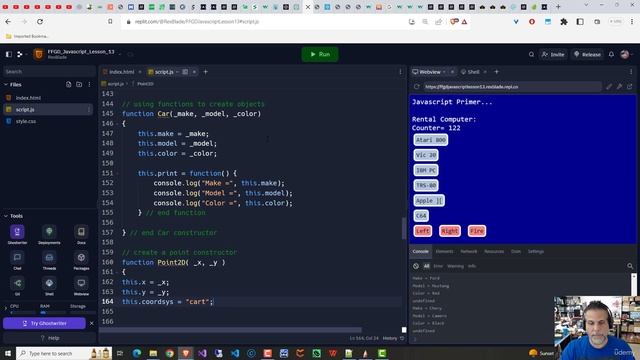Refresh the Webview page
This screenshot has width=640, height=360.
pyautogui.click(x=416, y=87)
